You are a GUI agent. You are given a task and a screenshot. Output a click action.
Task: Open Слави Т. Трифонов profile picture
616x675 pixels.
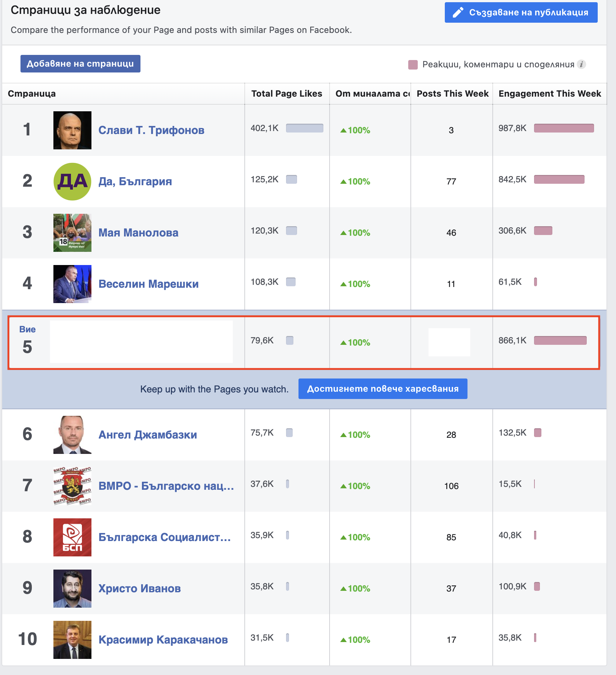click(x=72, y=130)
